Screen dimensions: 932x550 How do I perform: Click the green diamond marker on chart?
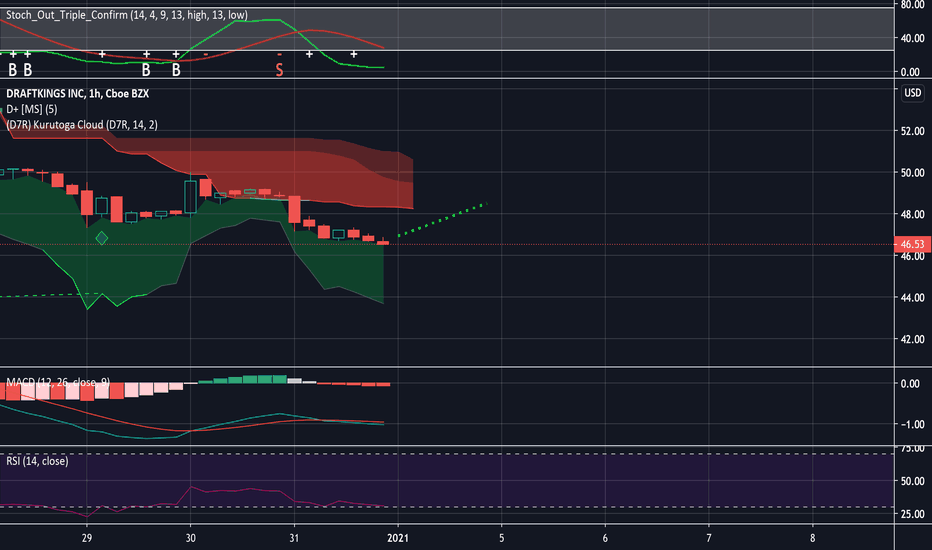[102, 238]
